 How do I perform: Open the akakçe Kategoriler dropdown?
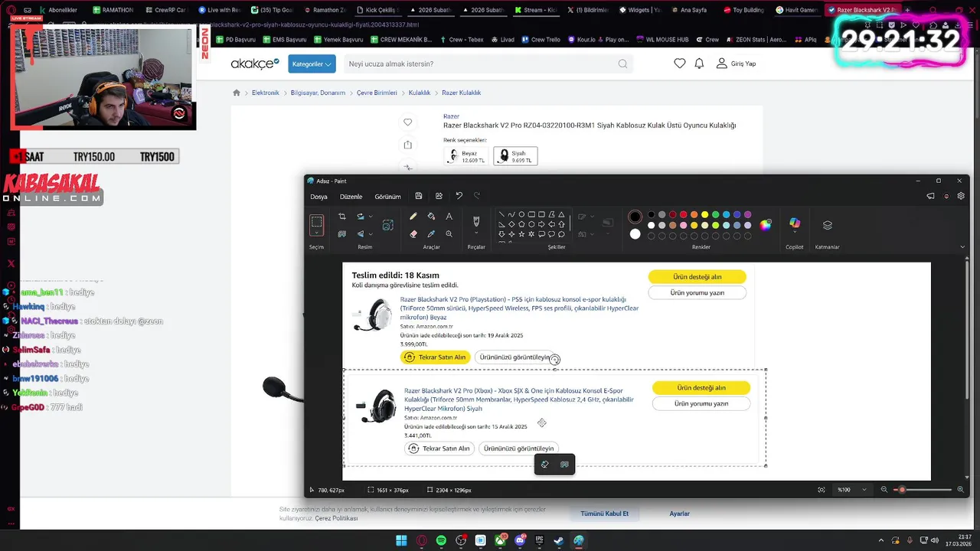312,64
